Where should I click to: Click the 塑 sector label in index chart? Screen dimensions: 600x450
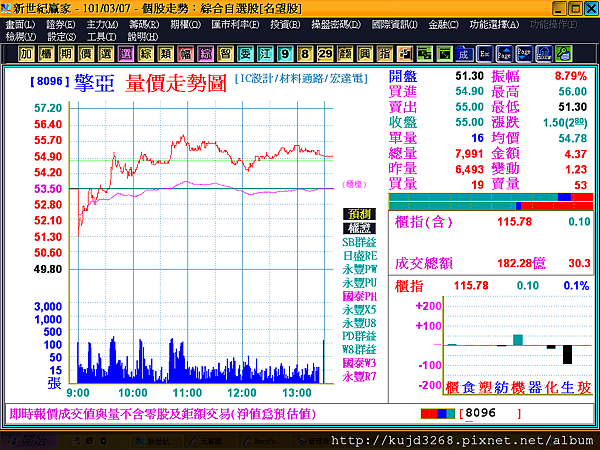485,387
